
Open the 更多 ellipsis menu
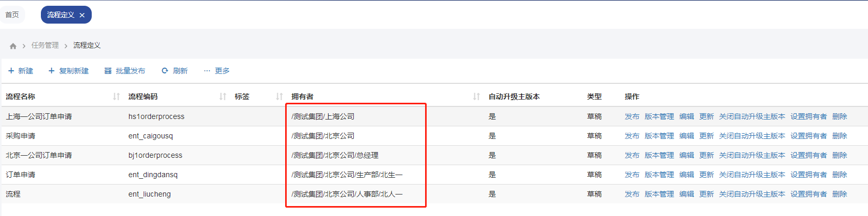pos(216,71)
